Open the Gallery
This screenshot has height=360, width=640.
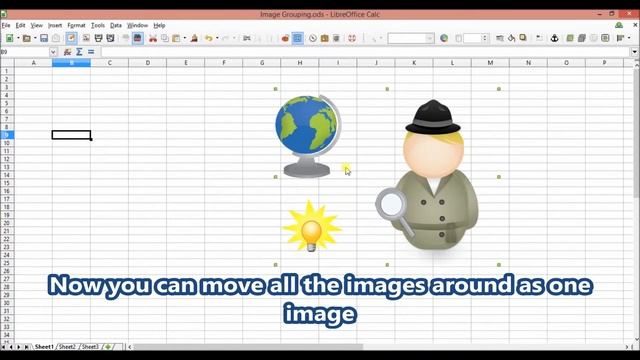click(x=324, y=38)
